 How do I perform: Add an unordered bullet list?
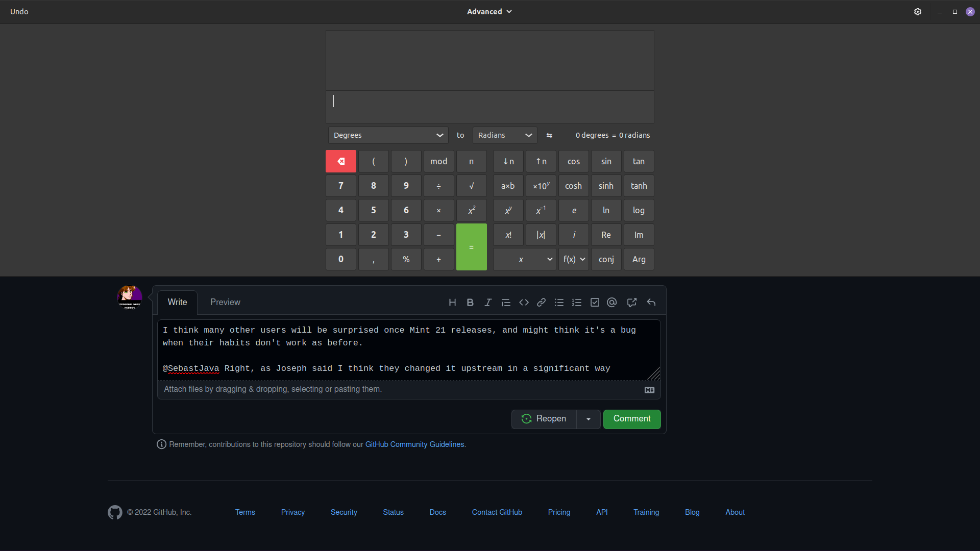559,302
